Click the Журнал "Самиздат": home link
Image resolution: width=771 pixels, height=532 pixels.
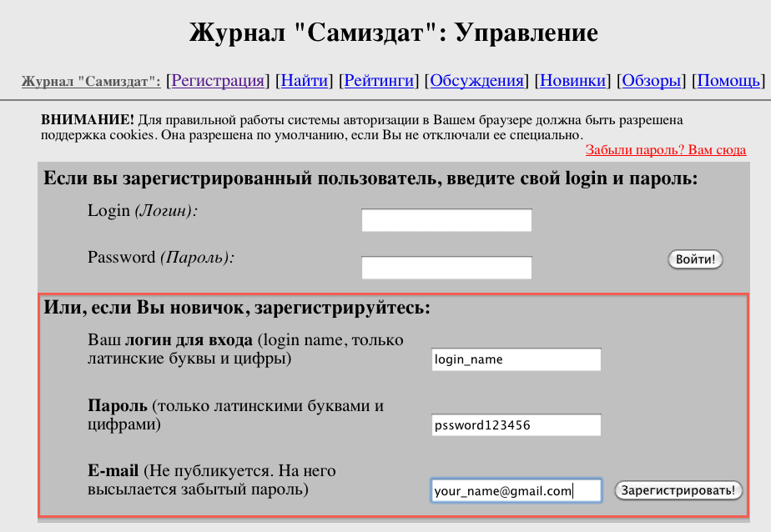[x=91, y=82]
